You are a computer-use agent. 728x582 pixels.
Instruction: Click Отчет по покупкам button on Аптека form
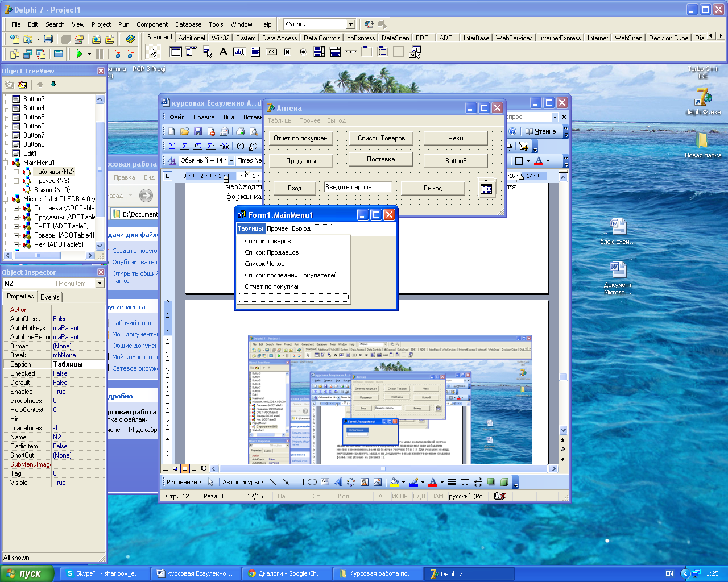[301, 138]
